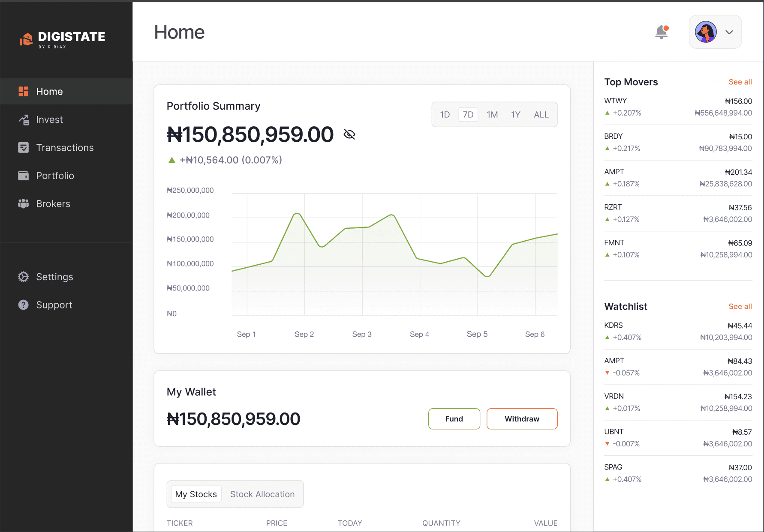Screen dimensions: 764x532
Task: Click the green up arrow beside +₦10,564.00
Action: coord(172,160)
